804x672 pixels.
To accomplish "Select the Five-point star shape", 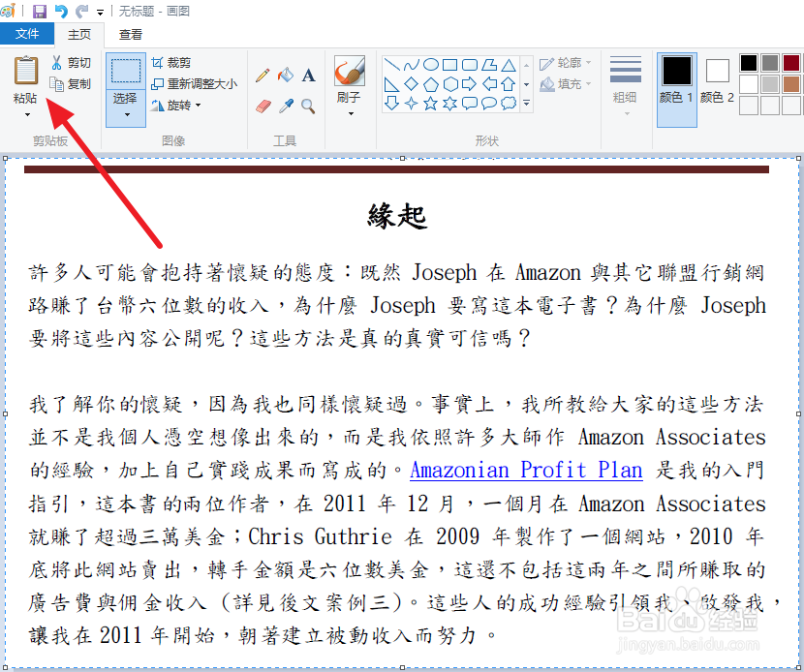I will [x=431, y=104].
